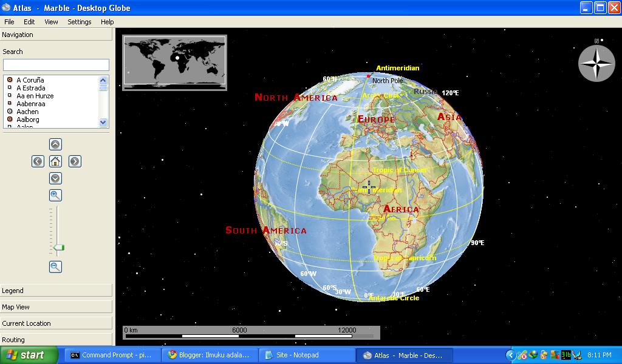Click the Atlas - Marble taskbar button
The height and width of the screenshot is (364, 622).
pyautogui.click(x=404, y=356)
